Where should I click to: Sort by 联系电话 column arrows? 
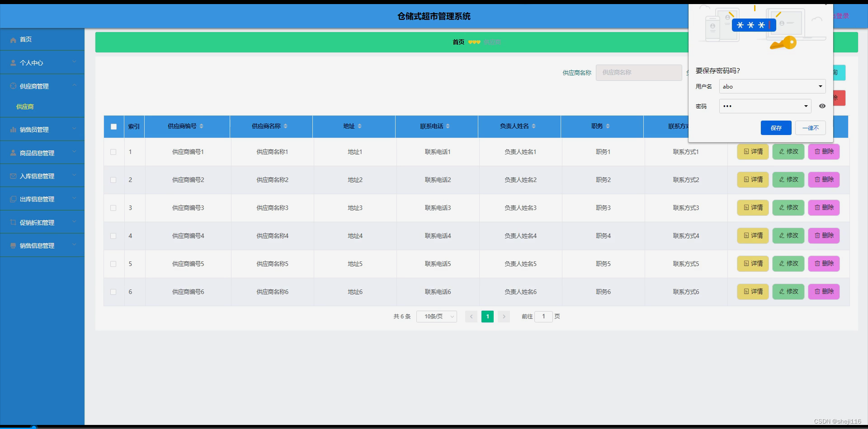tap(448, 126)
